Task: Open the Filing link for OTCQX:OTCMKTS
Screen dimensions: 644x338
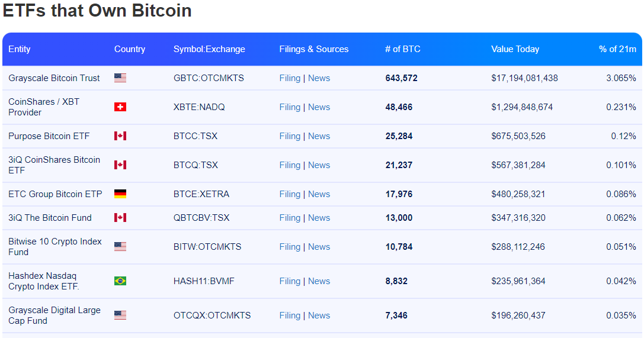Action: pos(290,316)
